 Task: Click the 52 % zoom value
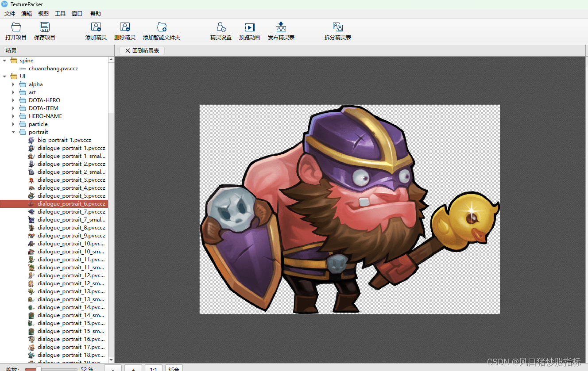[x=87, y=369]
